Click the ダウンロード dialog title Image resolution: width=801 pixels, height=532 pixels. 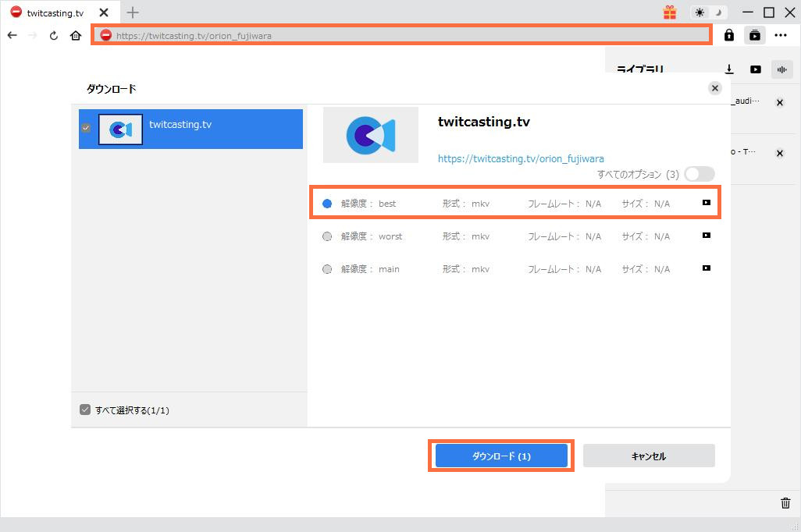[112, 89]
